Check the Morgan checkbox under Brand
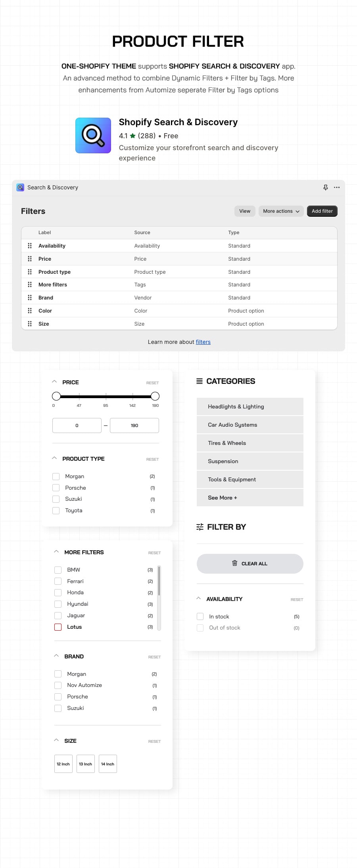The width and height of the screenshot is (357, 868). pyautogui.click(x=58, y=673)
